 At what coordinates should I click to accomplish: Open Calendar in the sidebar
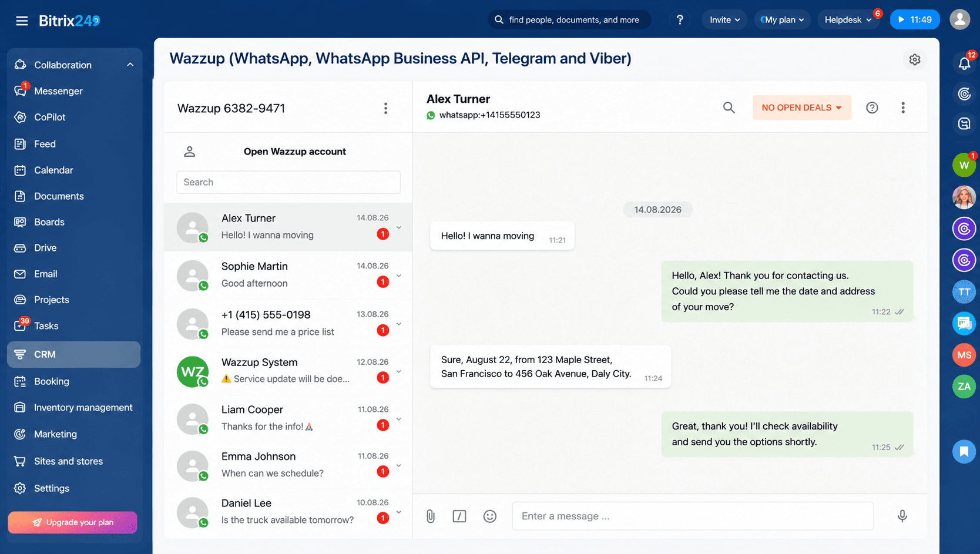pos(74,170)
